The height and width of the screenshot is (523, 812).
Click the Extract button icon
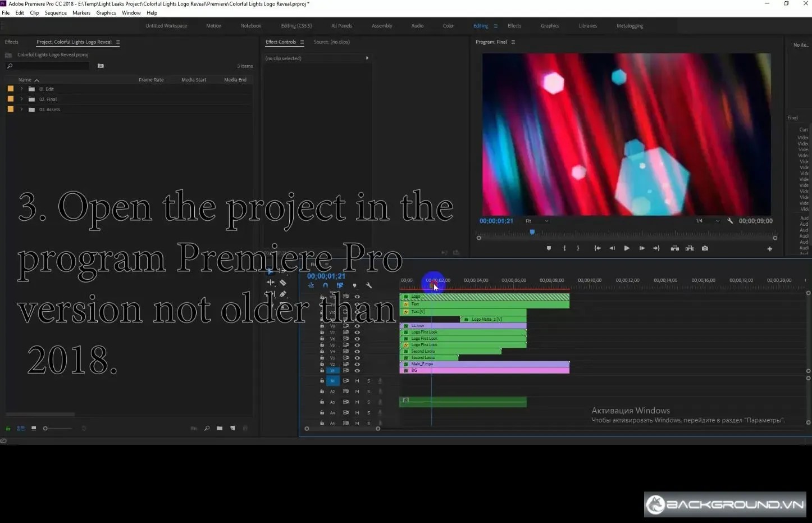[690, 248]
